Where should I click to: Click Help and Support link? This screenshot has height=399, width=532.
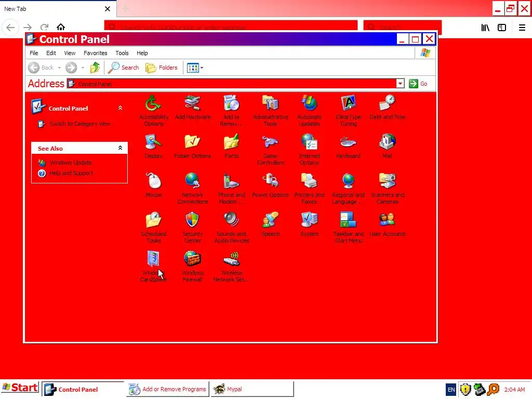(71, 173)
